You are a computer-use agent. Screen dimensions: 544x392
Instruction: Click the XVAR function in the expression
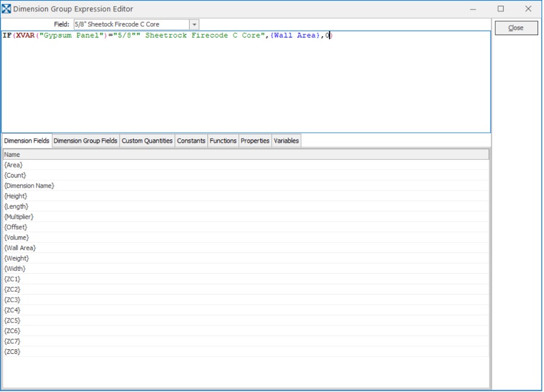(x=26, y=36)
